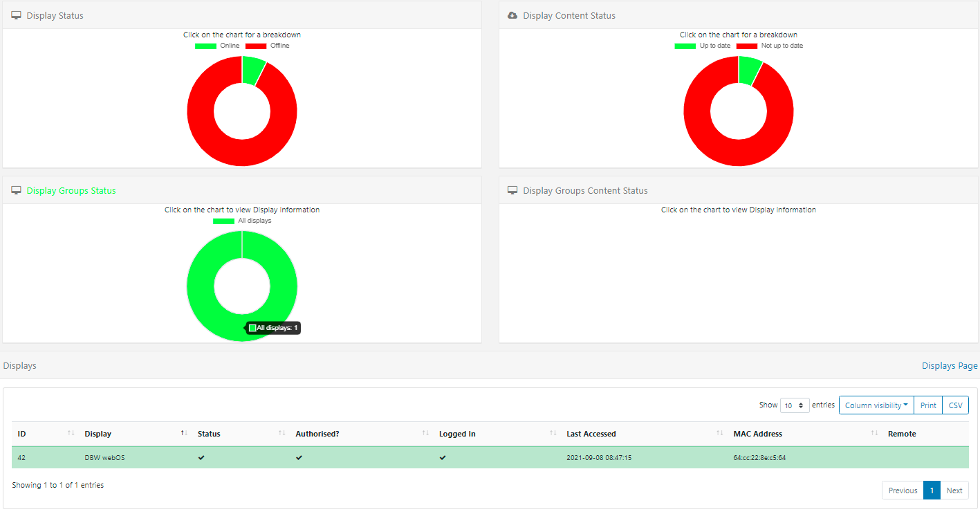Go to page 1 in pagination
This screenshot has width=980, height=514.
click(932, 490)
